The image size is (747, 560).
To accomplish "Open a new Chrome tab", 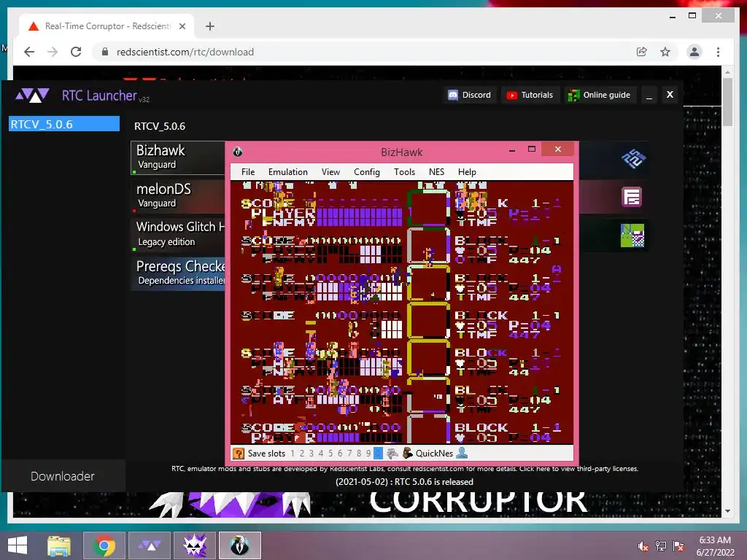I will 209,26.
